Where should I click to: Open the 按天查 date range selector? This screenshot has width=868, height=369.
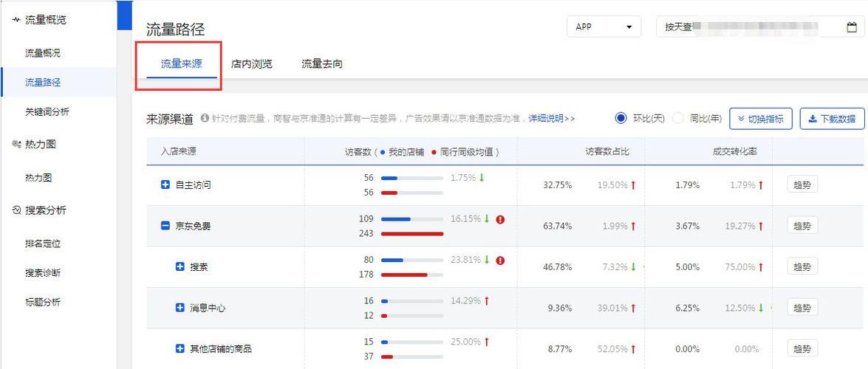click(760, 27)
